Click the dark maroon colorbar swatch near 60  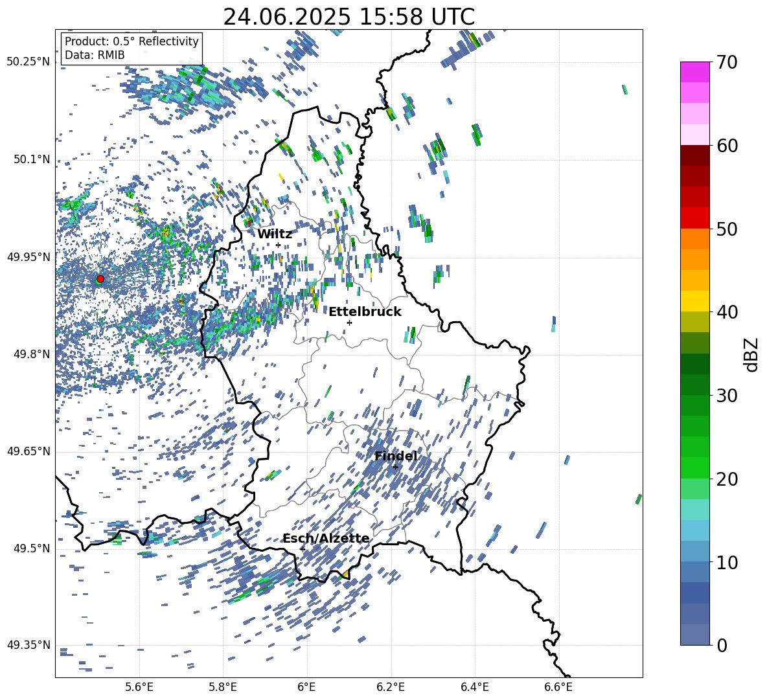[694, 155]
